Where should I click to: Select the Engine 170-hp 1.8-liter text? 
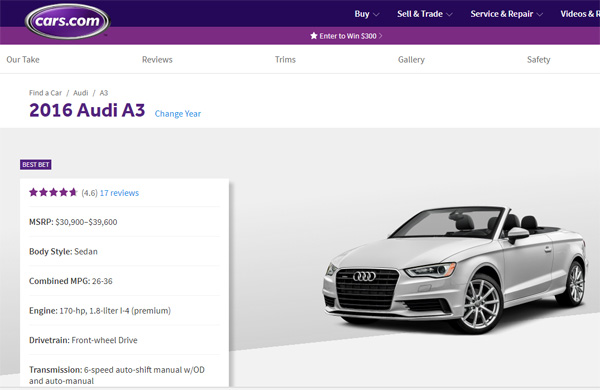pyautogui.click(x=100, y=310)
